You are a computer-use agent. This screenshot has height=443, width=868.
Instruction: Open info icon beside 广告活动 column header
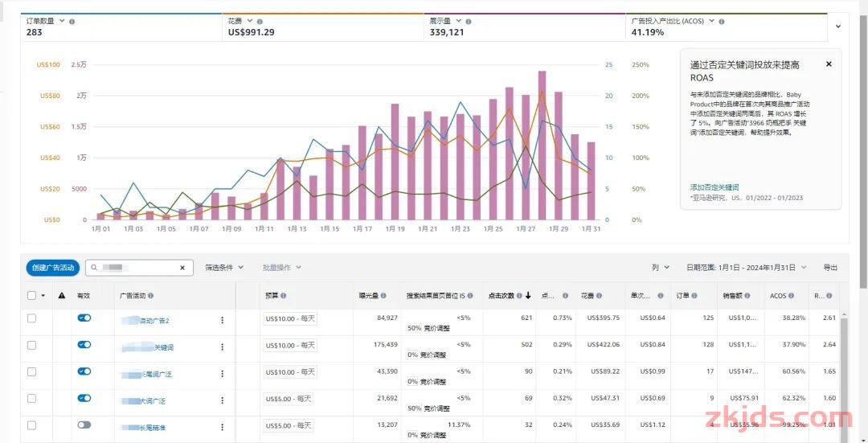(x=151, y=296)
